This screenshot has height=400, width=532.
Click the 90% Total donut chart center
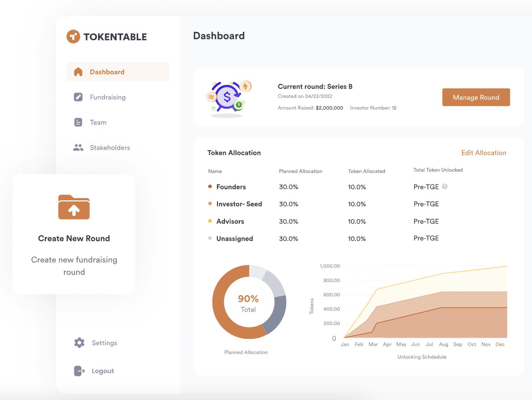tap(248, 303)
